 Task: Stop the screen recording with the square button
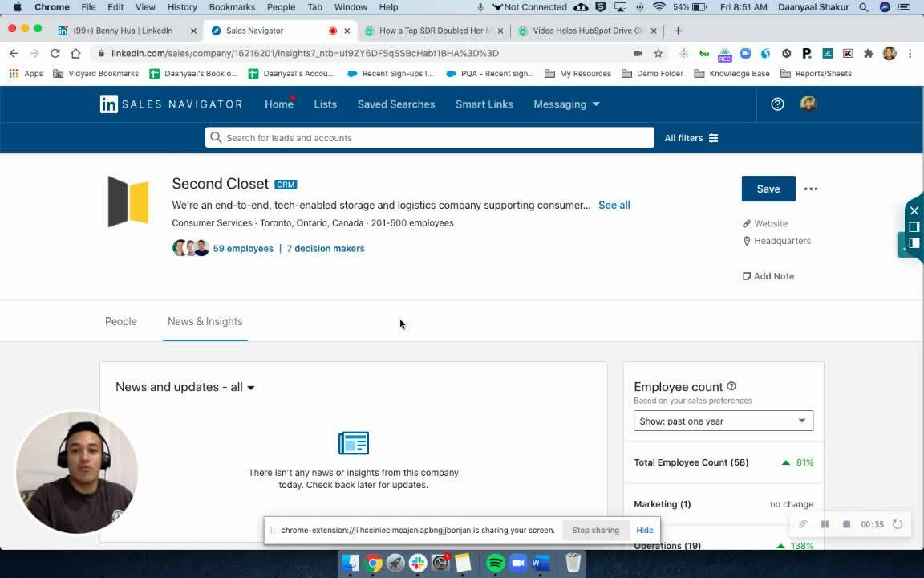(847, 523)
